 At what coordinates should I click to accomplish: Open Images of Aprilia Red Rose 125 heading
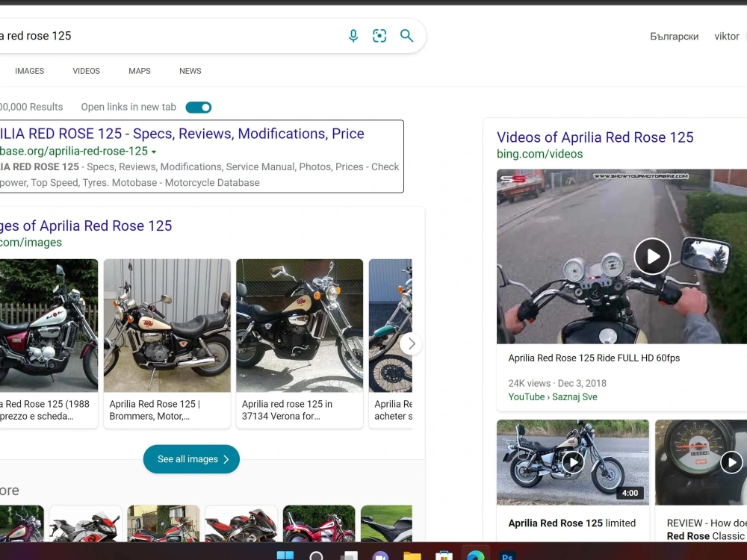(86, 225)
